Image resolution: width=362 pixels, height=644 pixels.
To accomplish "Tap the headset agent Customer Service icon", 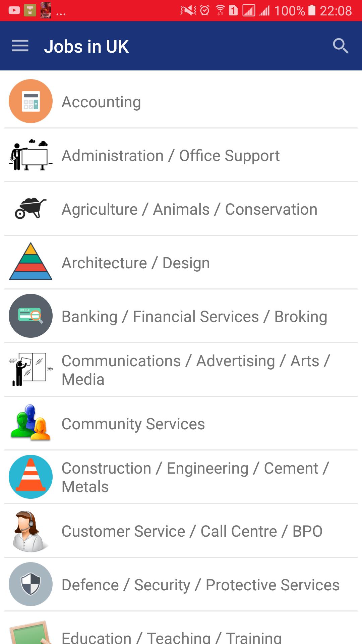I will 29,531.
